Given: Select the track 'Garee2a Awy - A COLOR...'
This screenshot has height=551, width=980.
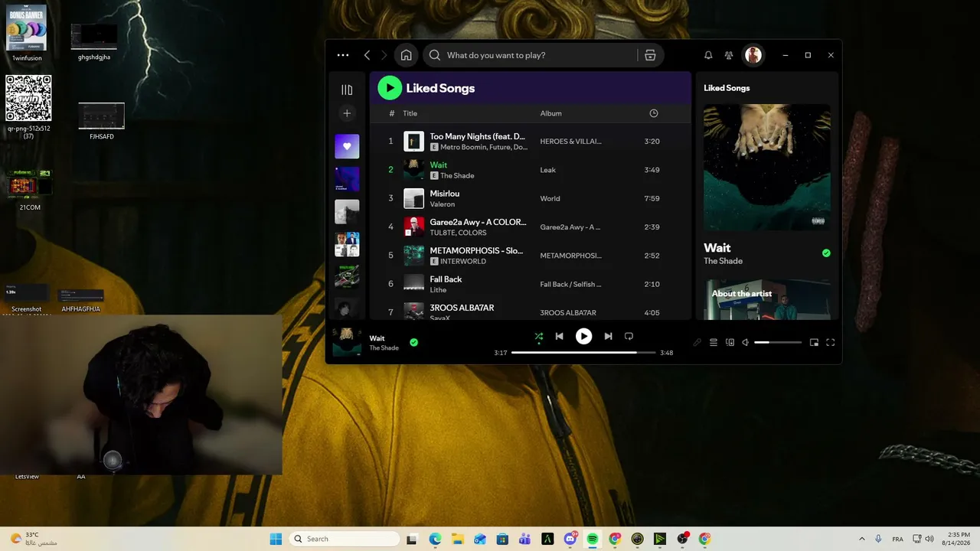Looking at the screenshot, I should click(478, 222).
